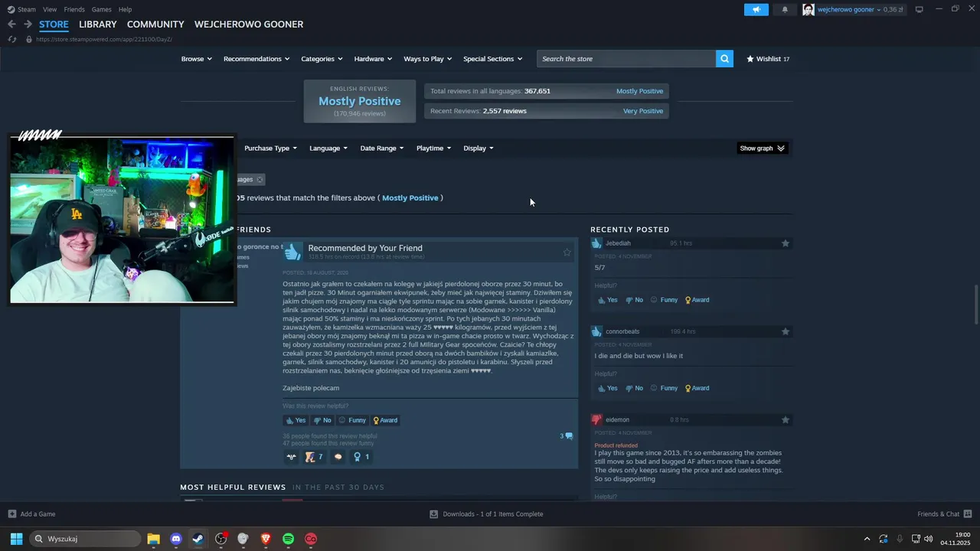Viewport: 980px width, 551px height.
Task: Vote Yes on Jebediah's review
Action: pos(607,300)
